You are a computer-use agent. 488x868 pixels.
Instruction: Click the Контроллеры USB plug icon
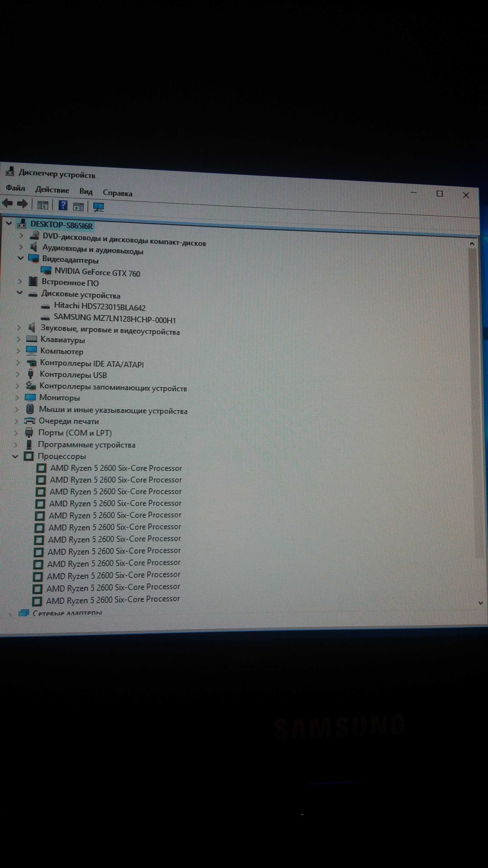[31, 373]
